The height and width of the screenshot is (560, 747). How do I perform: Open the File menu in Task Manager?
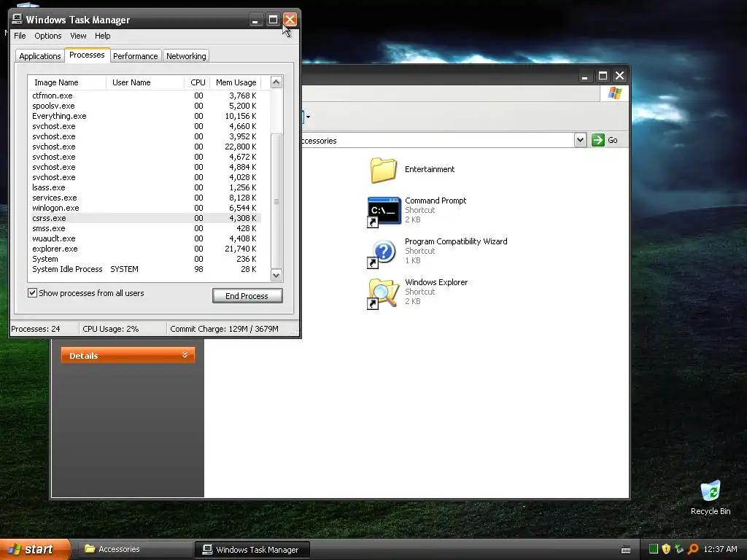pos(20,36)
